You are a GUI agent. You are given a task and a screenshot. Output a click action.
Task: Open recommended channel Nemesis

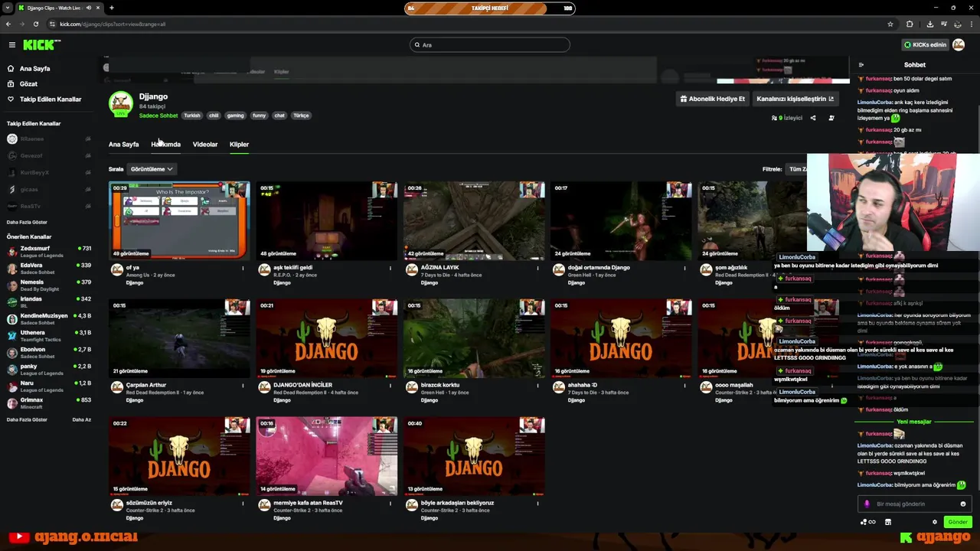pos(49,285)
